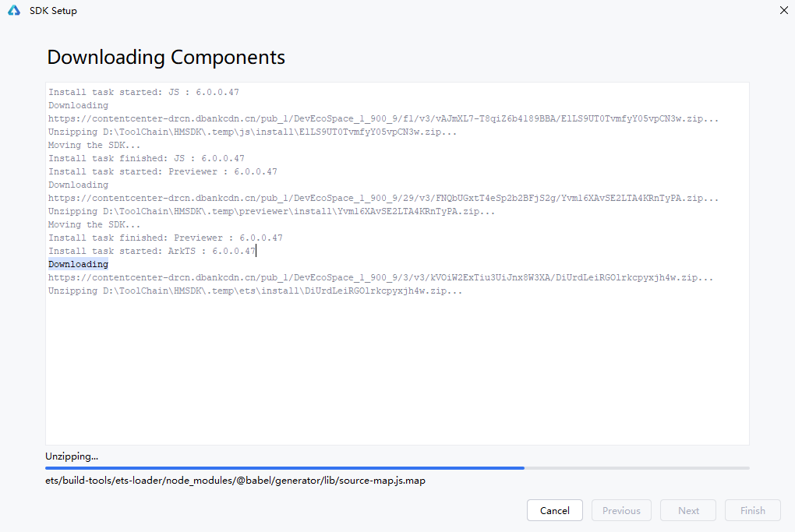Click the 'Unzipping...' status label
The image size is (795, 532).
72,456
